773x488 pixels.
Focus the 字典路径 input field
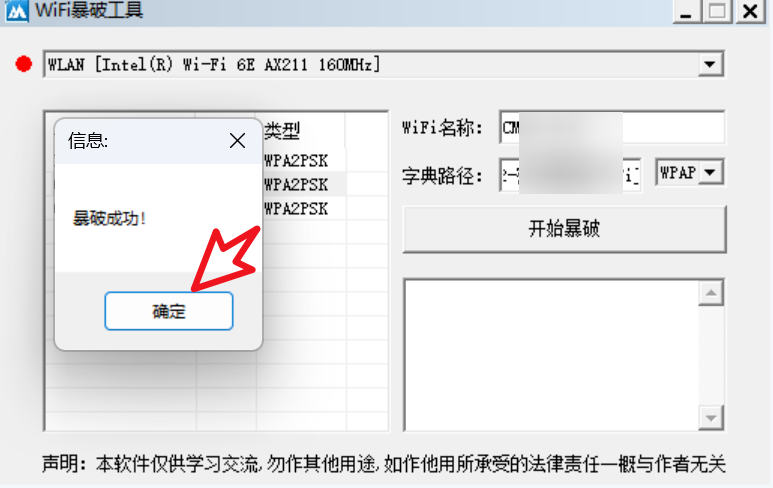pyautogui.click(x=570, y=175)
